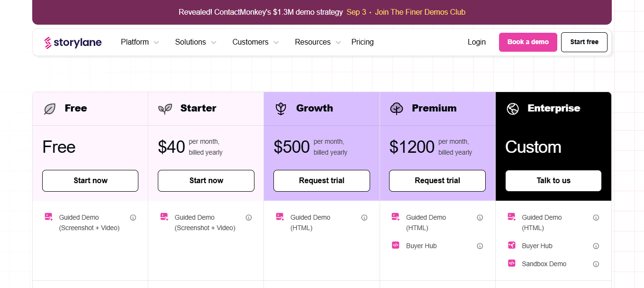Expand the Platform dropdown menu
The image size is (644, 288).
tap(140, 42)
